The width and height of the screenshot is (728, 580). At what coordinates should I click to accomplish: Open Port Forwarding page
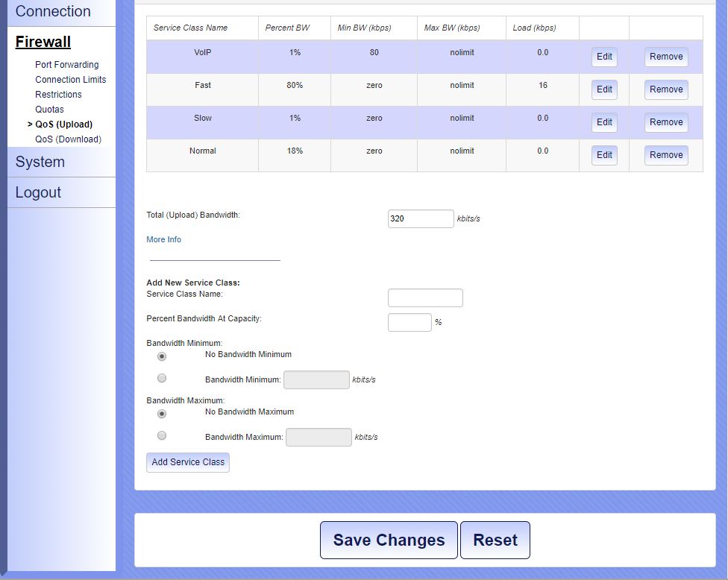click(66, 65)
